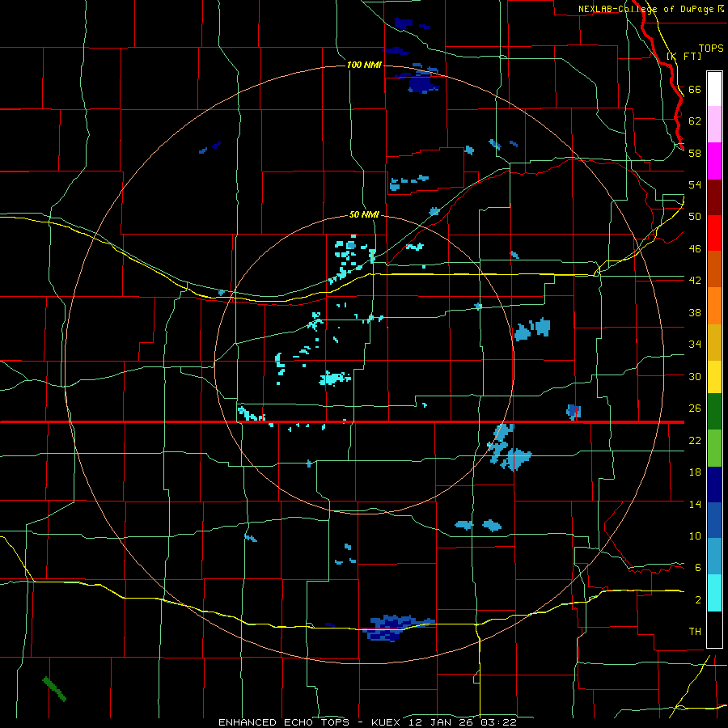Pick the cyan legend color band
Image resolution: width=728 pixels, height=728 pixels.
(x=714, y=593)
